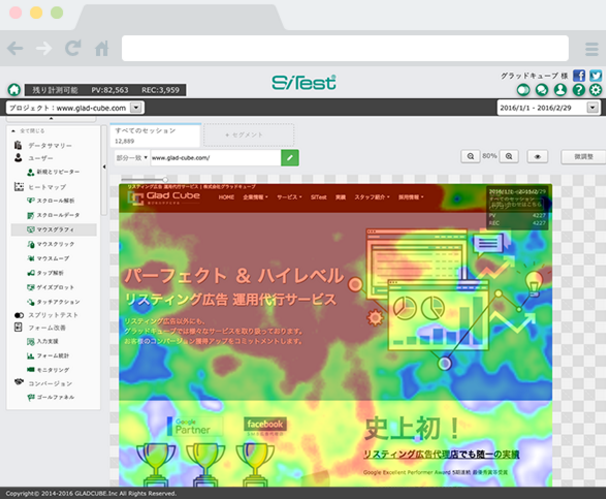
Task: Click the heatmap opacity slider handle
Action: (165, 180)
